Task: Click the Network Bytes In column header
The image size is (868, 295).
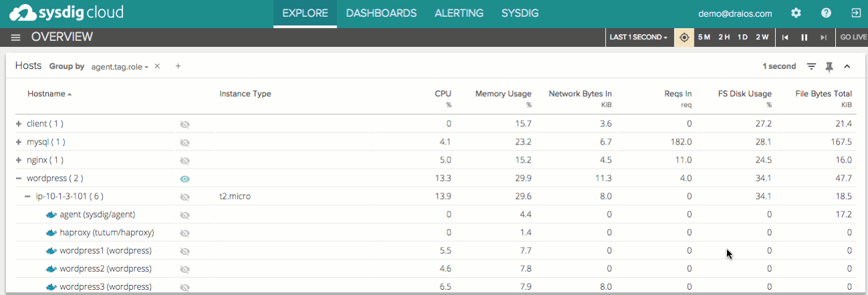Action: pyautogui.click(x=580, y=94)
